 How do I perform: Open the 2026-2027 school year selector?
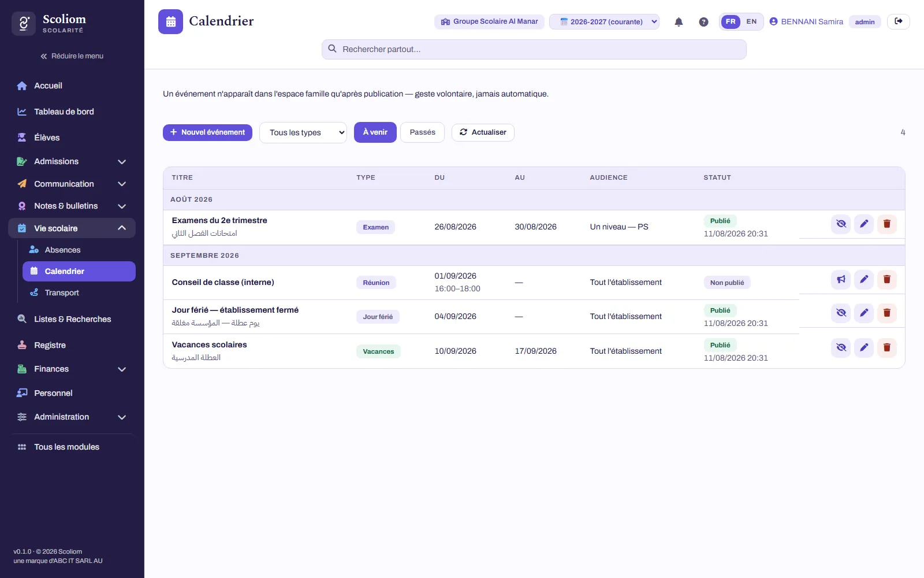pyautogui.click(x=604, y=21)
